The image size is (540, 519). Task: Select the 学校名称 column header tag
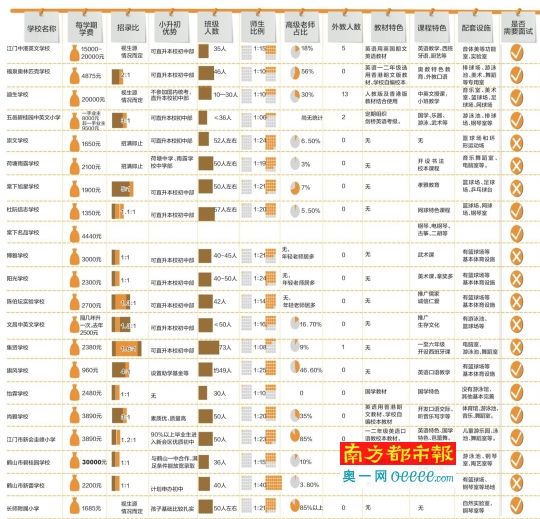tap(42, 28)
